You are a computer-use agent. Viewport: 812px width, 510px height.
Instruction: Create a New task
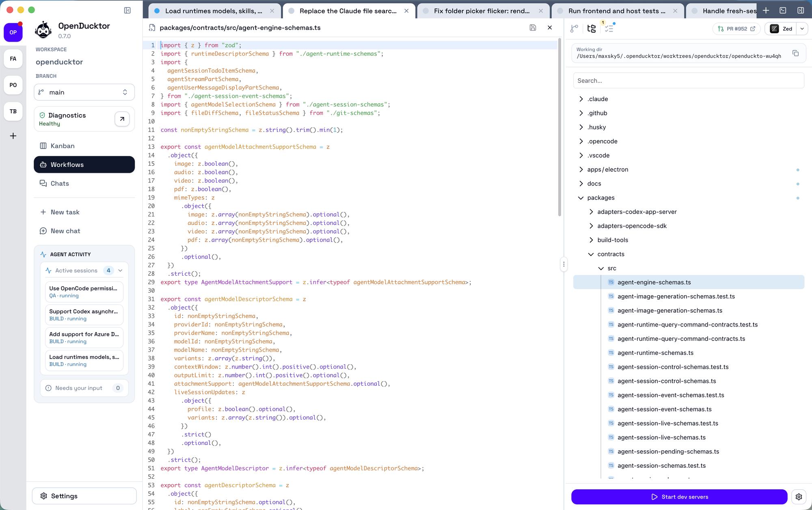[84, 212]
